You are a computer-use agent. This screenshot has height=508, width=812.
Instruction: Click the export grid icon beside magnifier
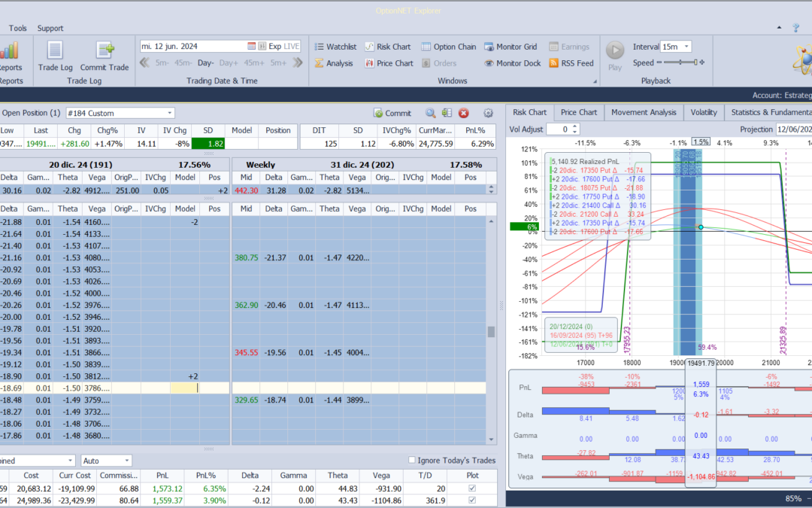447,113
